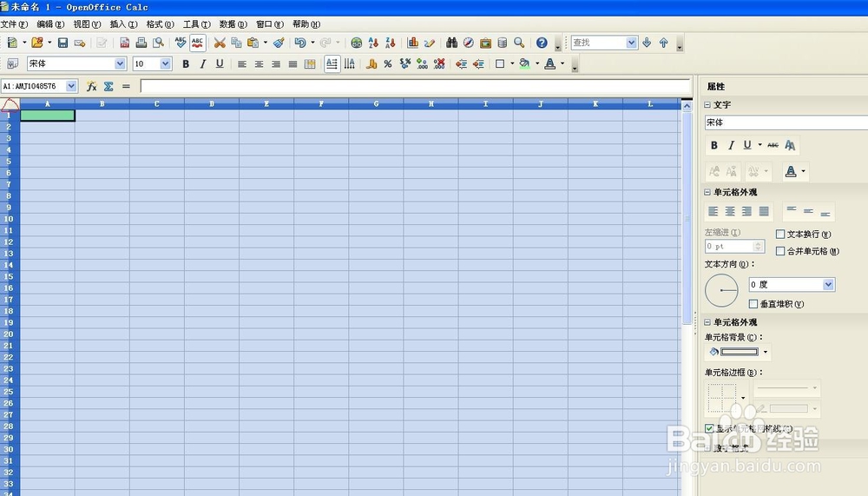Click the toolbar background color bucket
Image resolution: width=868 pixels, height=496 pixels.
[x=524, y=63]
